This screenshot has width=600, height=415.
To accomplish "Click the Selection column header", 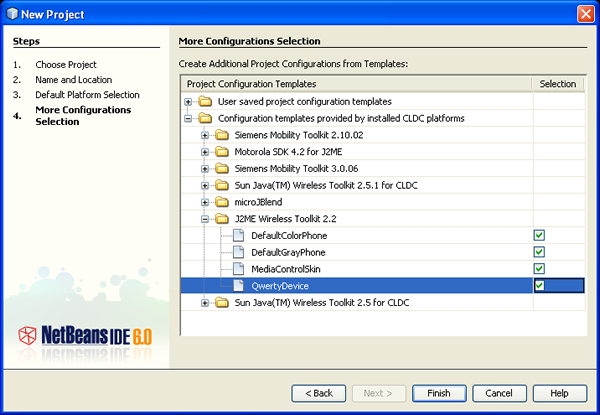I will click(x=558, y=84).
